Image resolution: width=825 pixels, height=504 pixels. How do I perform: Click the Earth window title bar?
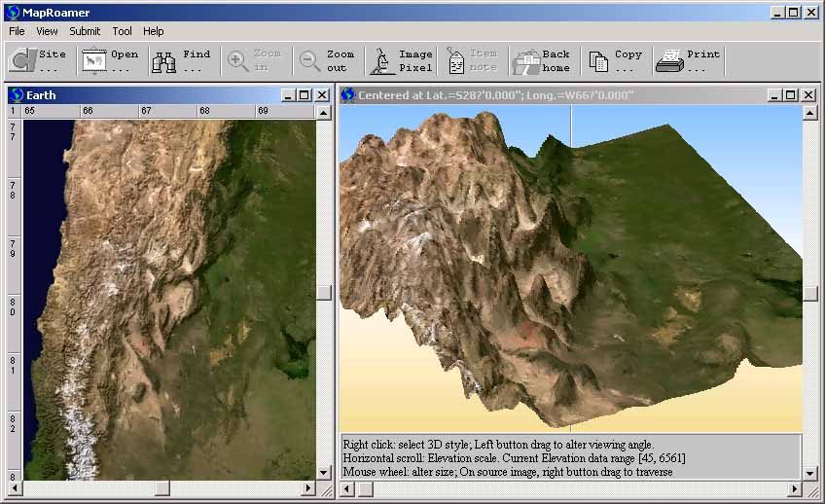(169, 95)
